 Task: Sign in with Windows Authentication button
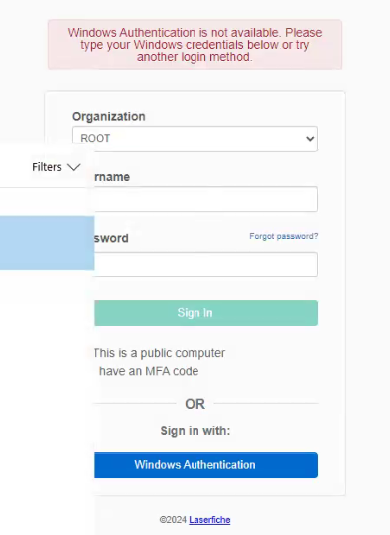(206, 465)
